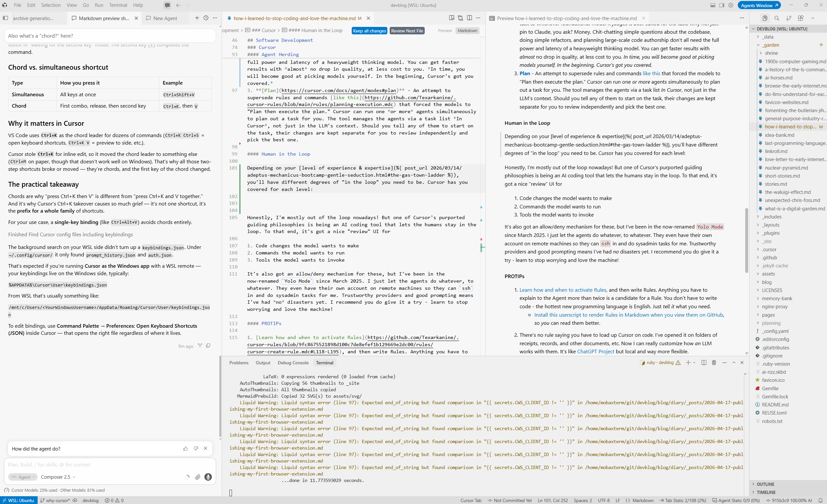Open the search icon in sidebar
This screenshot has height=504, width=827.
777,18
